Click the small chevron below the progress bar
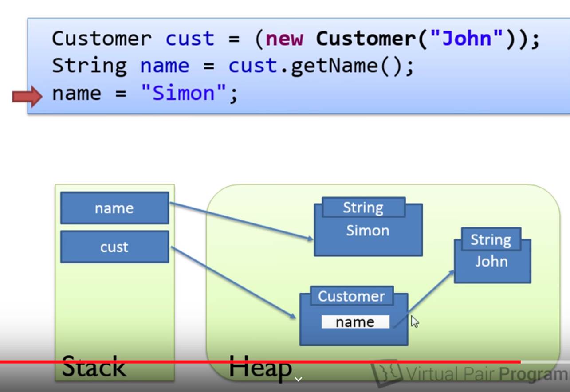 tap(299, 379)
